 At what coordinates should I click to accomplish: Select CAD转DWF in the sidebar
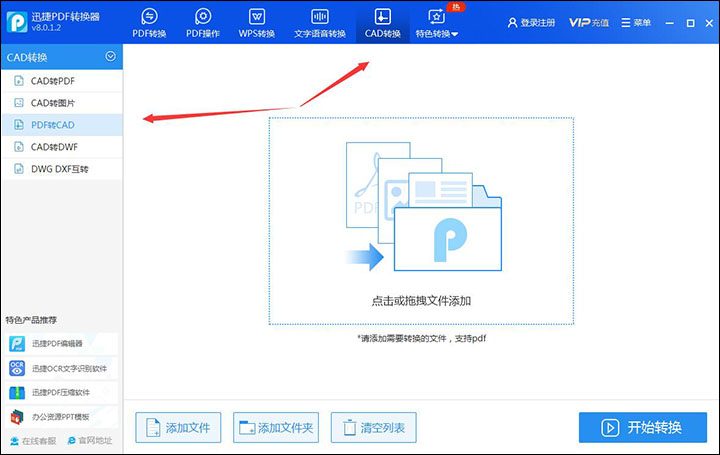(x=62, y=147)
